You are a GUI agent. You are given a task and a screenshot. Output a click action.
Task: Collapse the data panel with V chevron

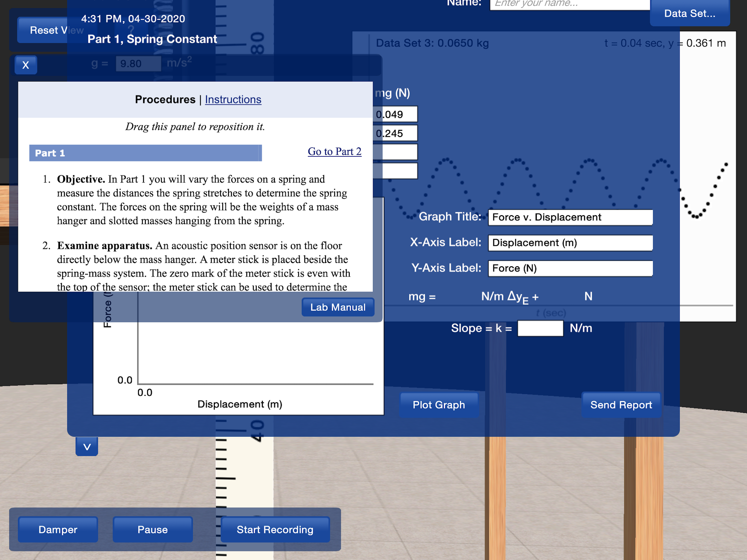tap(87, 447)
